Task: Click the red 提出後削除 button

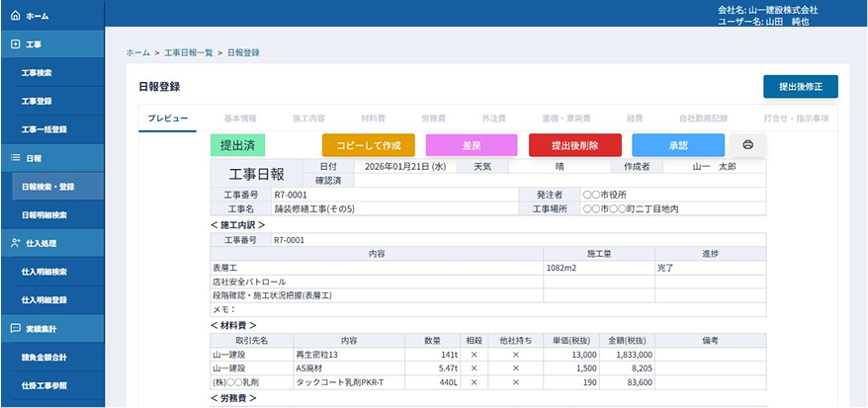Action: click(575, 145)
